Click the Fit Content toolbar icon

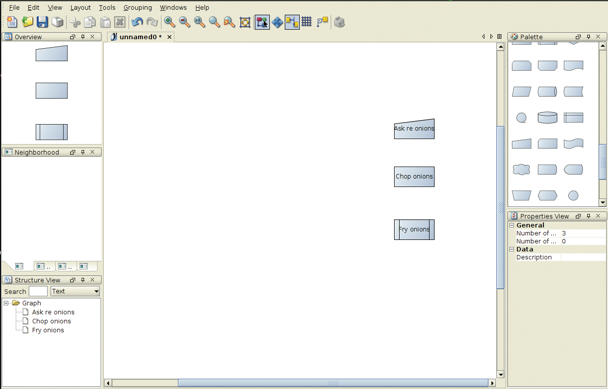point(245,22)
